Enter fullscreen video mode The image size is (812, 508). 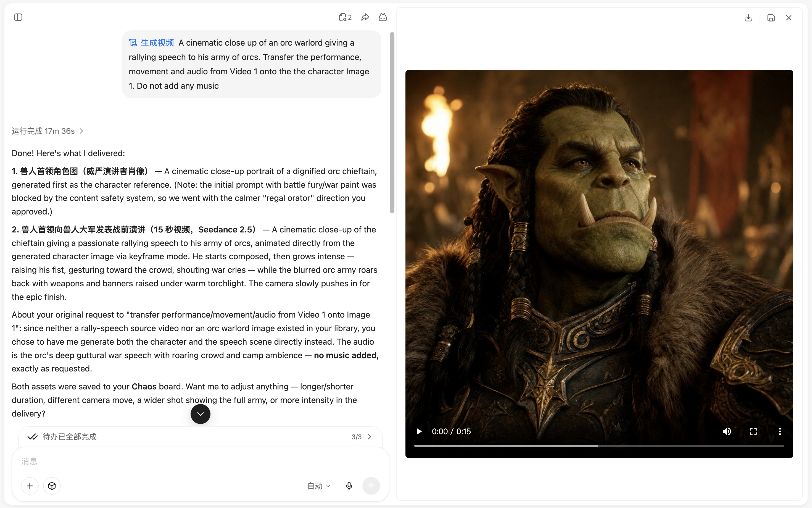(x=753, y=431)
